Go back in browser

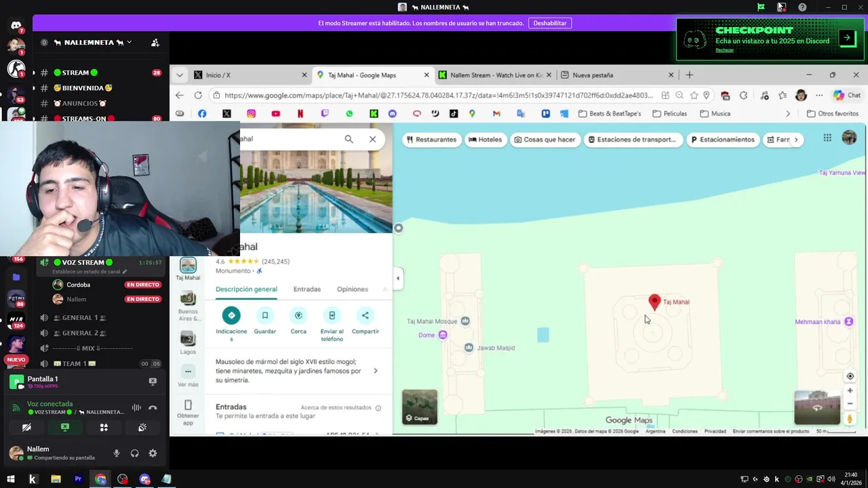click(x=179, y=96)
